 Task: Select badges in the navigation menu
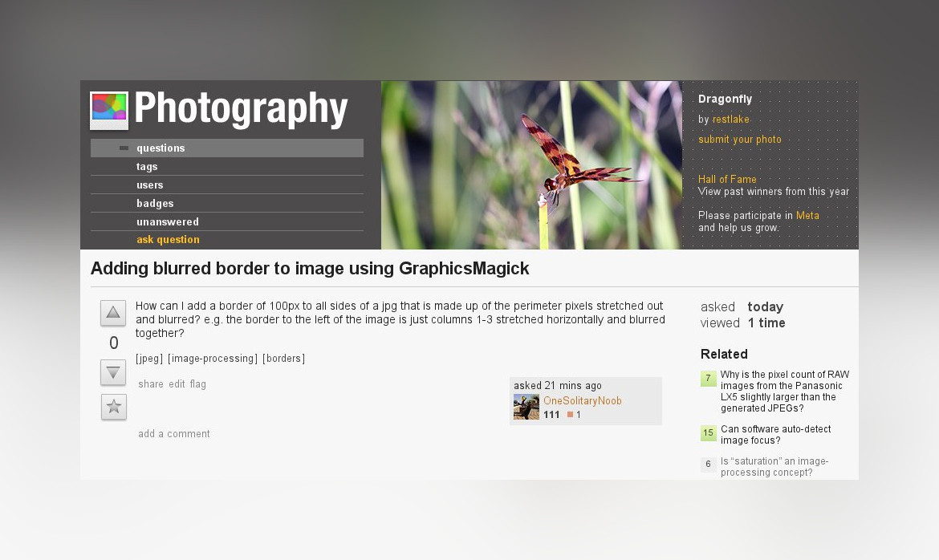tap(155, 204)
